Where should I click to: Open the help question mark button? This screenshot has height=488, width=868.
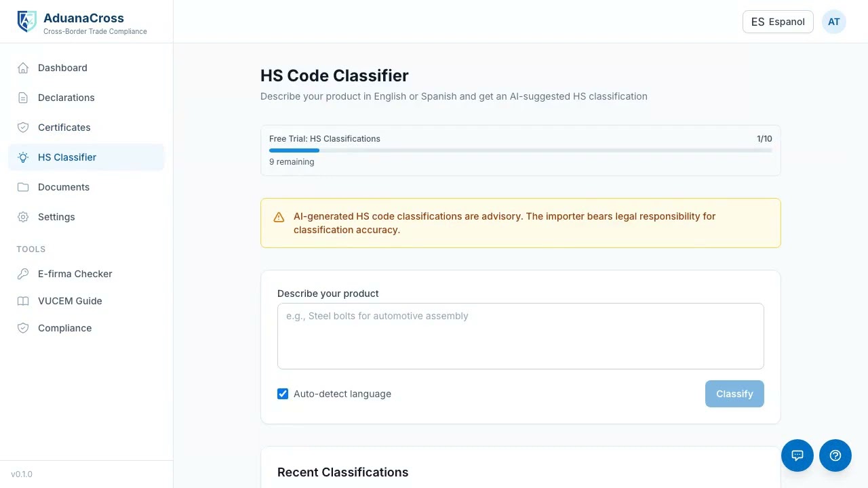coord(835,455)
